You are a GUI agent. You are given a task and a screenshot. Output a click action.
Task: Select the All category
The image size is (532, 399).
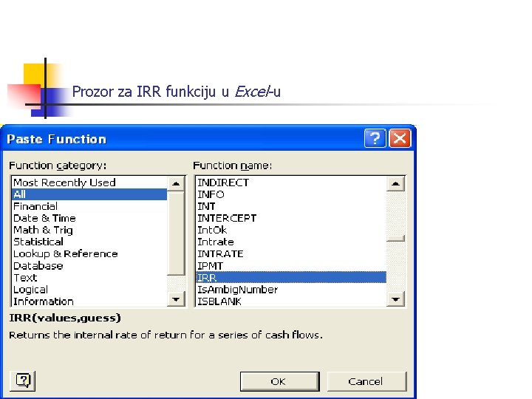click(90, 194)
